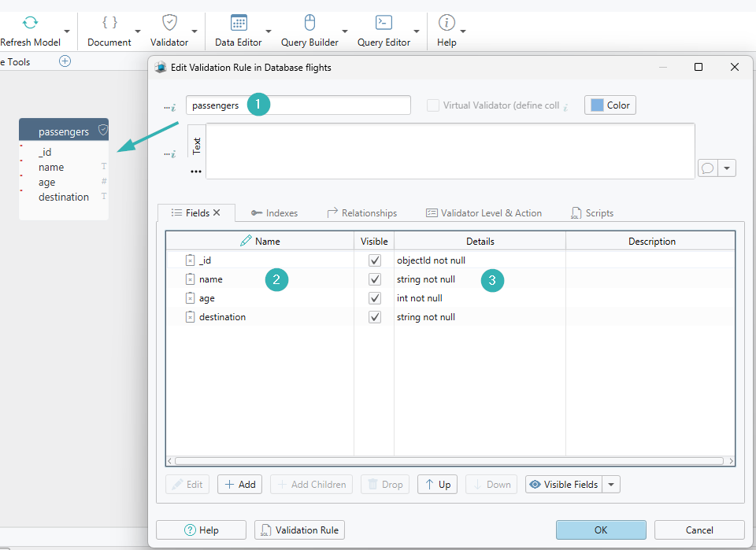This screenshot has height=550, width=756.
Task: Close the Fields tab with X
Action: [x=217, y=212]
